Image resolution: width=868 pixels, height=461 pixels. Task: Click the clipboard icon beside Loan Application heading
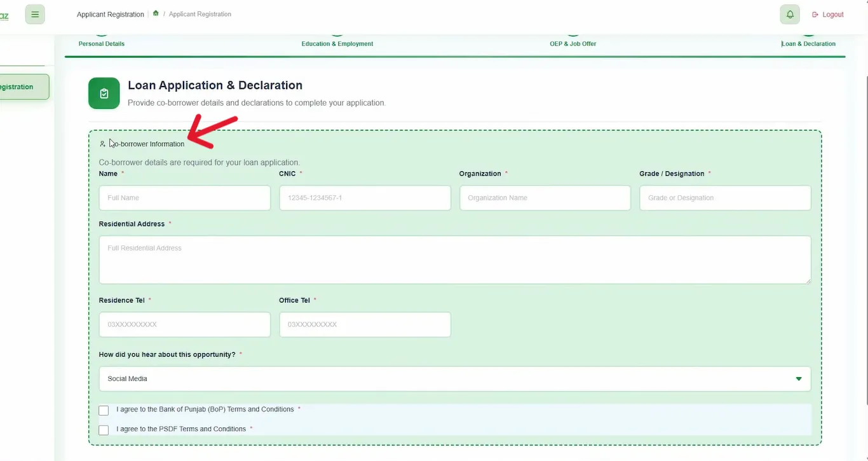(104, 93)
